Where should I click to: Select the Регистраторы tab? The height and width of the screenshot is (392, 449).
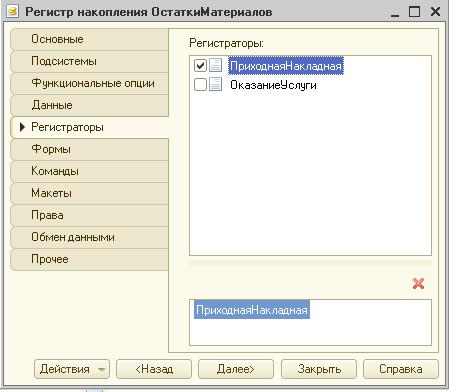click(x=89, y=127)
